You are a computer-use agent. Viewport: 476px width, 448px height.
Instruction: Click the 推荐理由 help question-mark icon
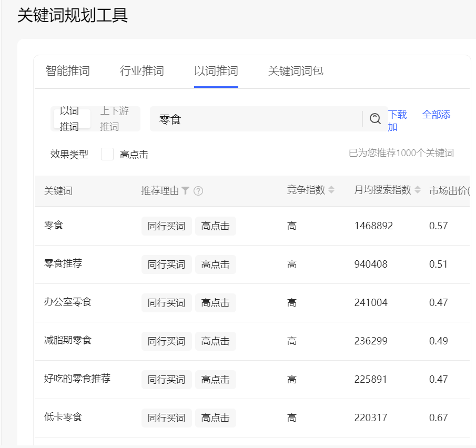pyautogui.click(x=198, y=191)
